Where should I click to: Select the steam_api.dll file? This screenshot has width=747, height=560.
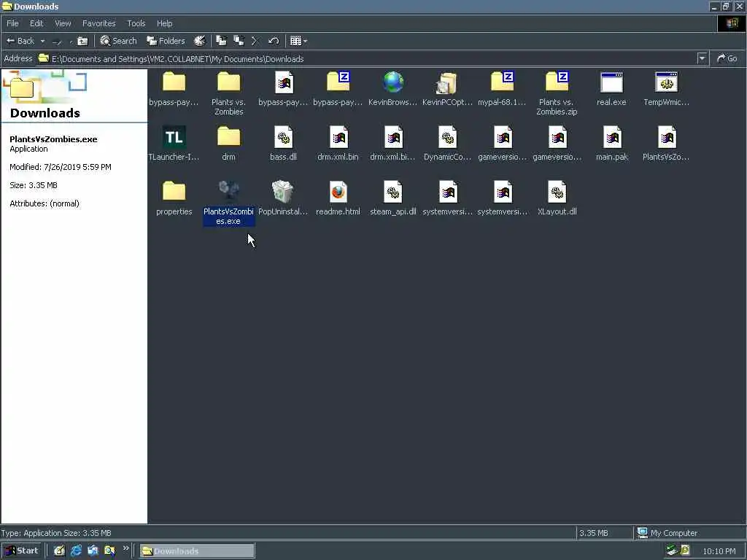click(x=393, y=198)
